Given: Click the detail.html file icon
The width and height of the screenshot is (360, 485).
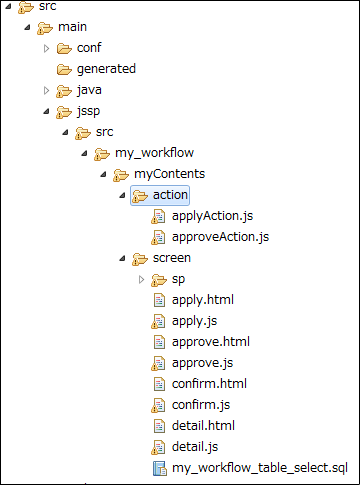Looking at the screenshot, I should [x=159, y=426].
